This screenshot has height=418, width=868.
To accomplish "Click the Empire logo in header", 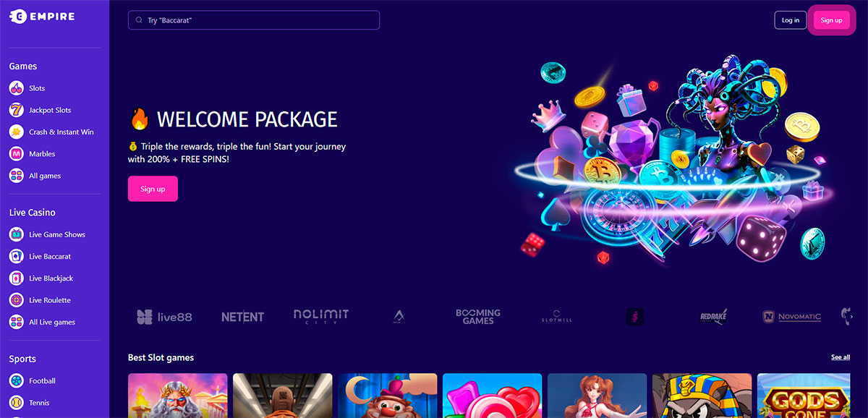I will point(42,16).
